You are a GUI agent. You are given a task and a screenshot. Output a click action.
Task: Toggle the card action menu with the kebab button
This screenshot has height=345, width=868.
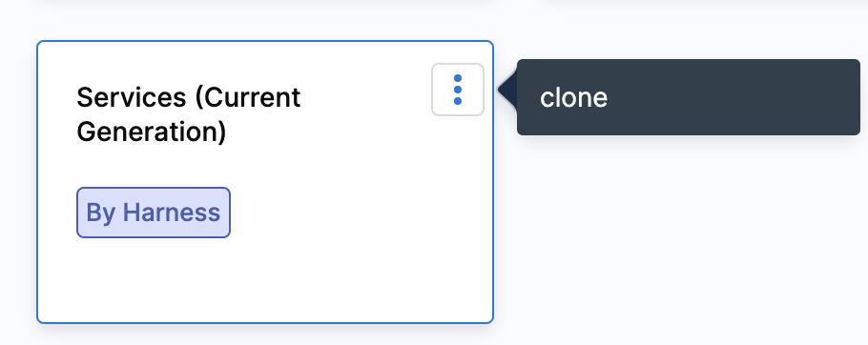457,90
